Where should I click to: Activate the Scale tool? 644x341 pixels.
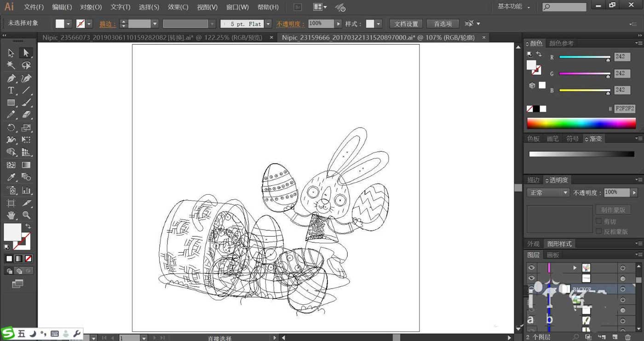26,128
